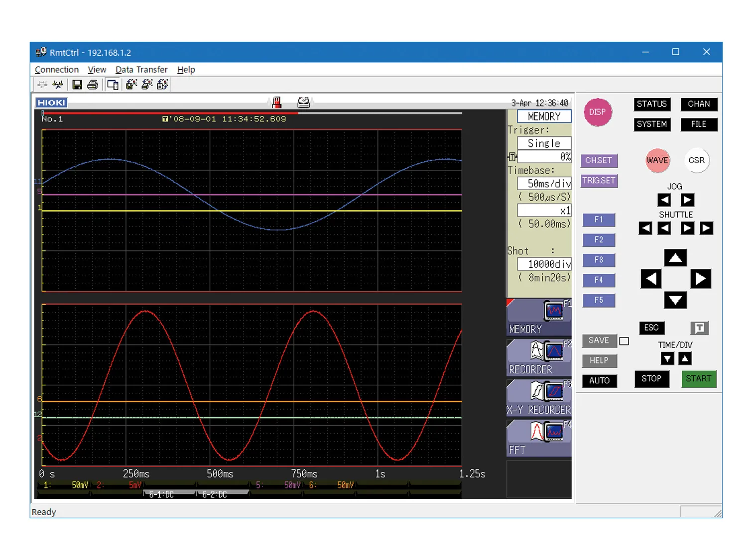The image size is (747, 560).
Task: Open the Help menu
Action: coord(186,70)
